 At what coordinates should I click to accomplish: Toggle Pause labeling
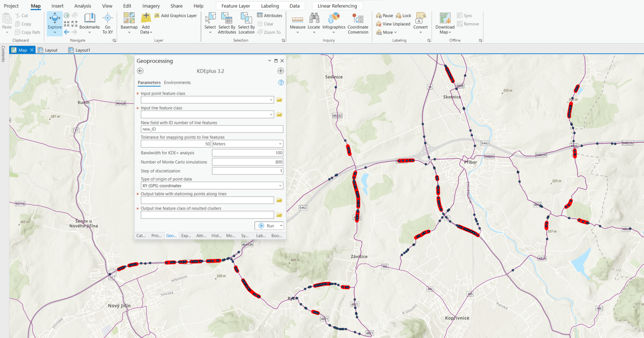point(385,16)
